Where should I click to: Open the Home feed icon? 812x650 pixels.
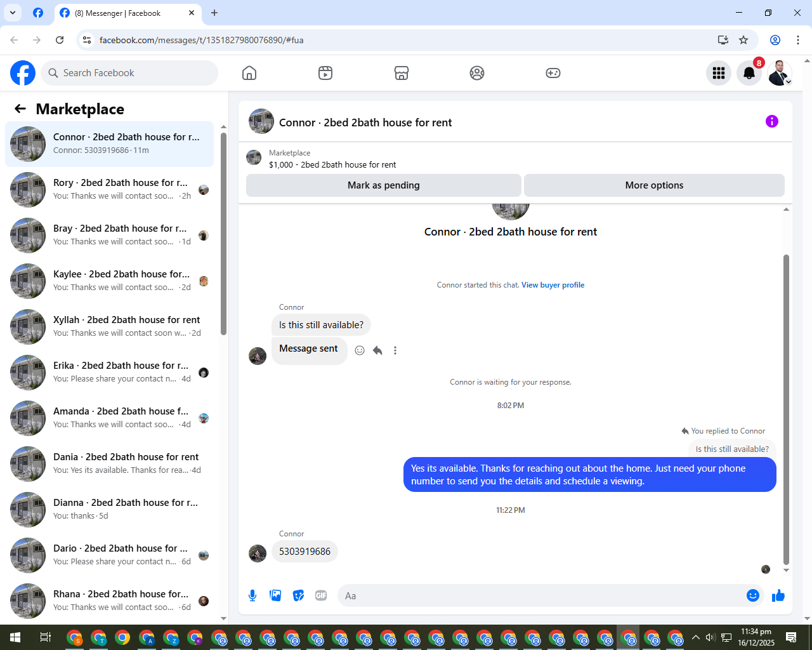click(x=249, y=73)
